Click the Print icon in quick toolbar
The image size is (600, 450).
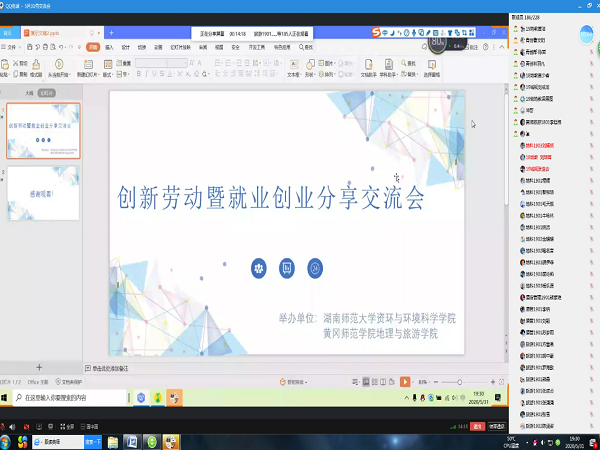45,47
